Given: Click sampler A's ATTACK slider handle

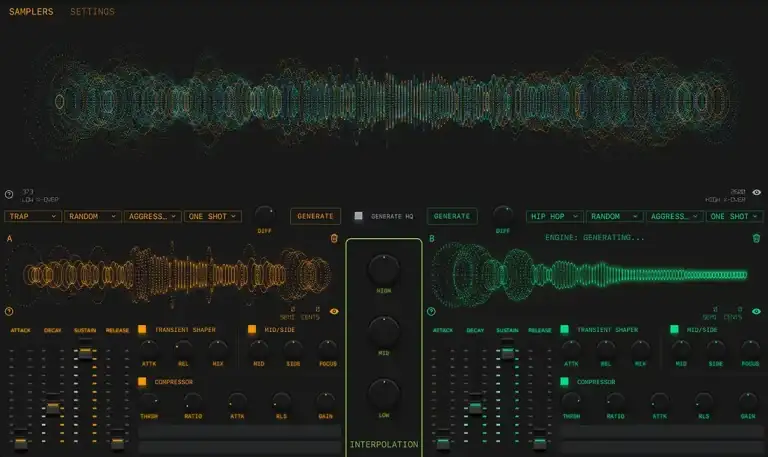Looking at the screenshot, I should click(x=21, y=442).
